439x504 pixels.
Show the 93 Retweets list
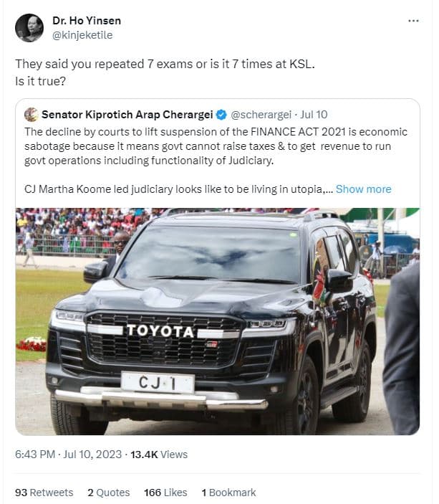[44, 493]
